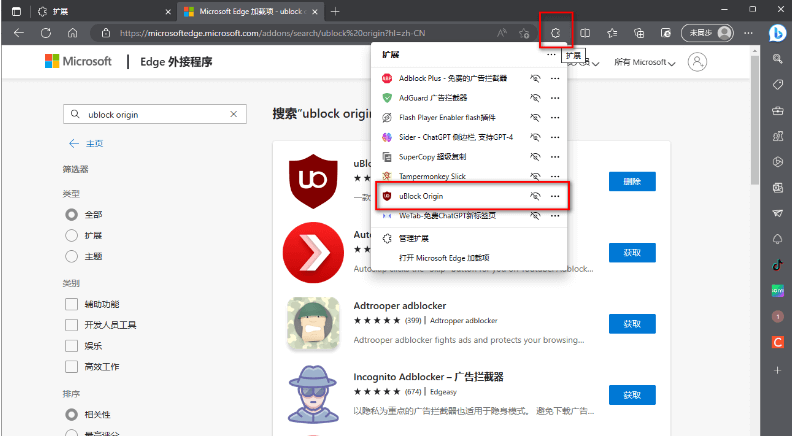The width and height of the screenshot is (792, 436).
Task: Select the 全部 type radio button
Action: click(x=71, y=215)
